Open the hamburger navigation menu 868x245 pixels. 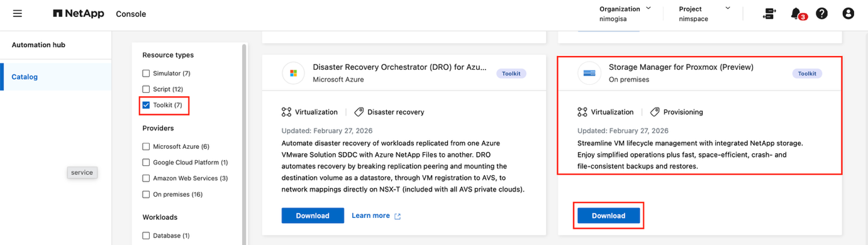tap(17, 13)
